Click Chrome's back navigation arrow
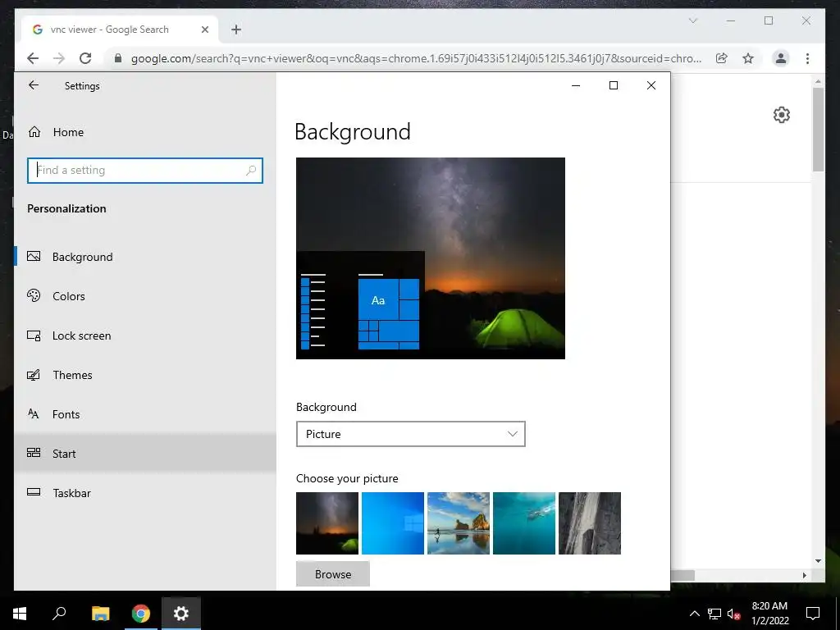This screenshot has height=630, width=840. pos(33,58)
